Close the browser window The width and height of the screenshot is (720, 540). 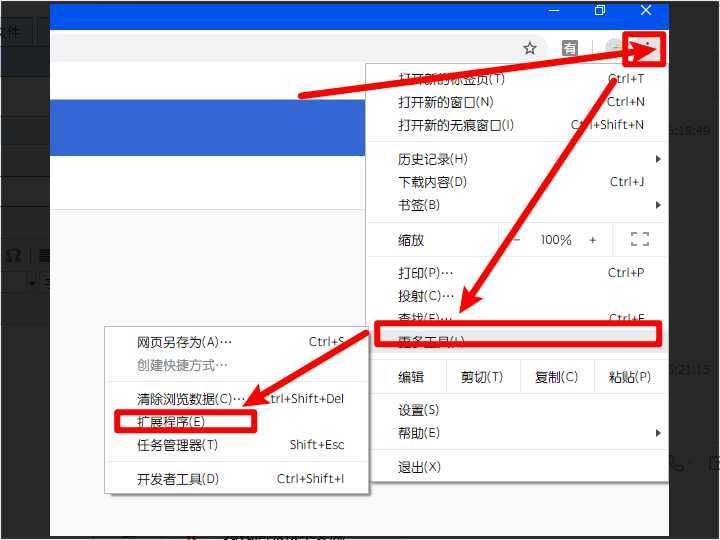pos(646,11)
